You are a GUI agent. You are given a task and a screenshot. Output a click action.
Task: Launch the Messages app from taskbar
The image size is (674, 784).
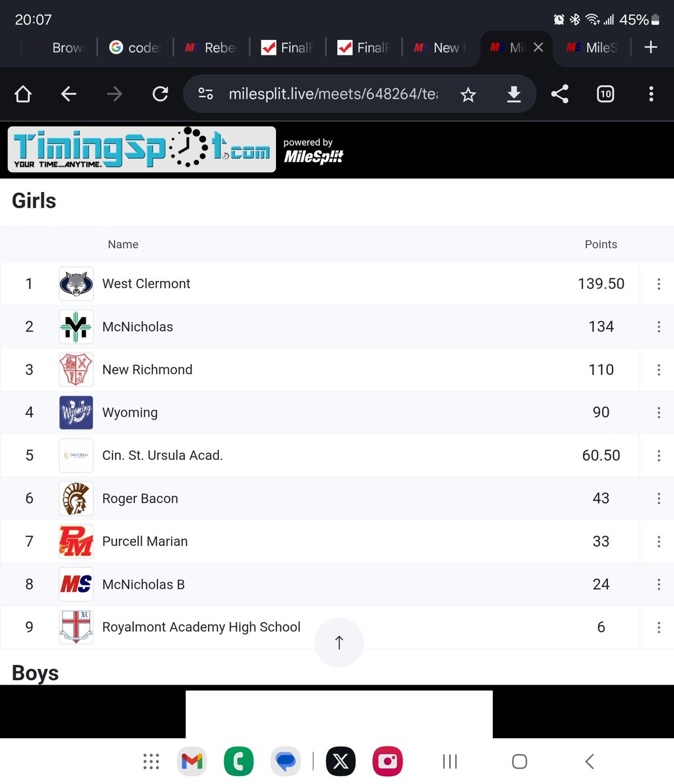(285, 761)
